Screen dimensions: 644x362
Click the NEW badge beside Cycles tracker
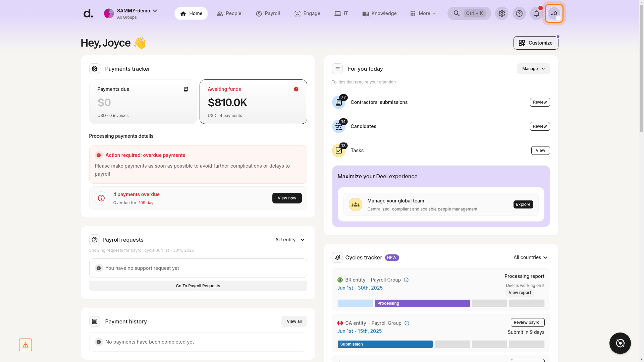coord(392,258)
